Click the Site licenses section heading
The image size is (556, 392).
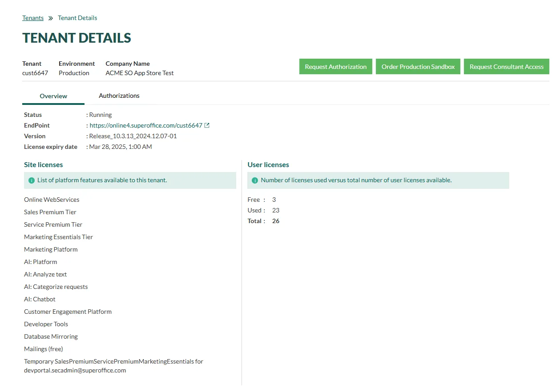click(x=44, y=165)
